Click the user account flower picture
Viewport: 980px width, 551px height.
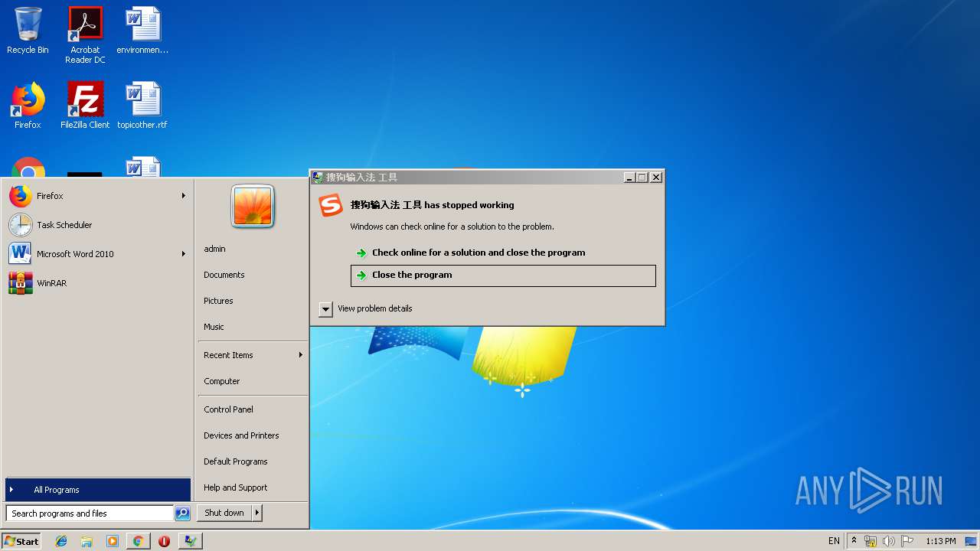253,207
